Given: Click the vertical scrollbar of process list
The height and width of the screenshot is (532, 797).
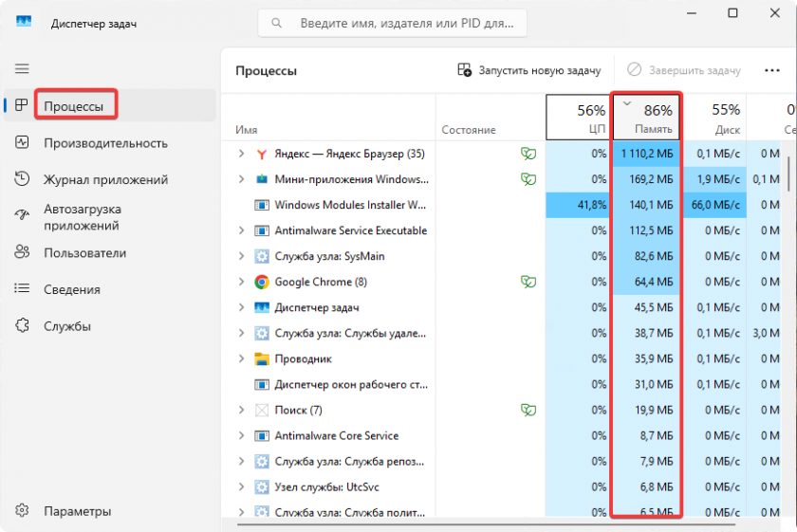Looking at the screenshot, I should click(x=789, y=175).
